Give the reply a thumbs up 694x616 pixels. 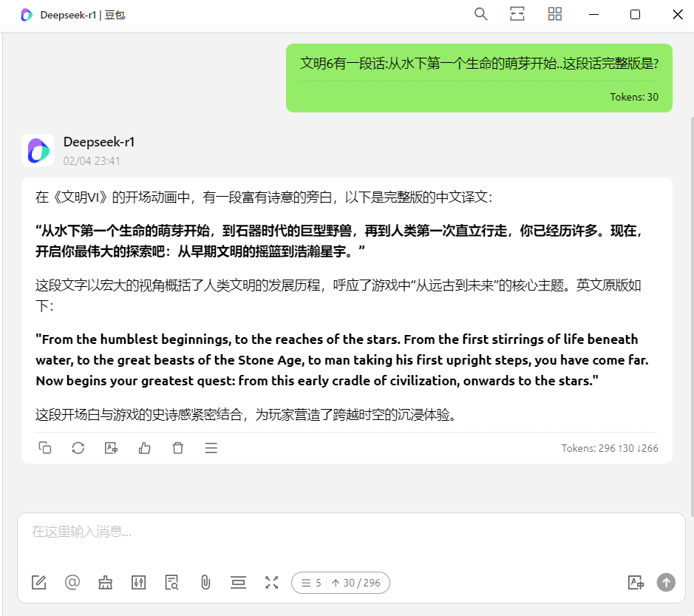(144, 447)
